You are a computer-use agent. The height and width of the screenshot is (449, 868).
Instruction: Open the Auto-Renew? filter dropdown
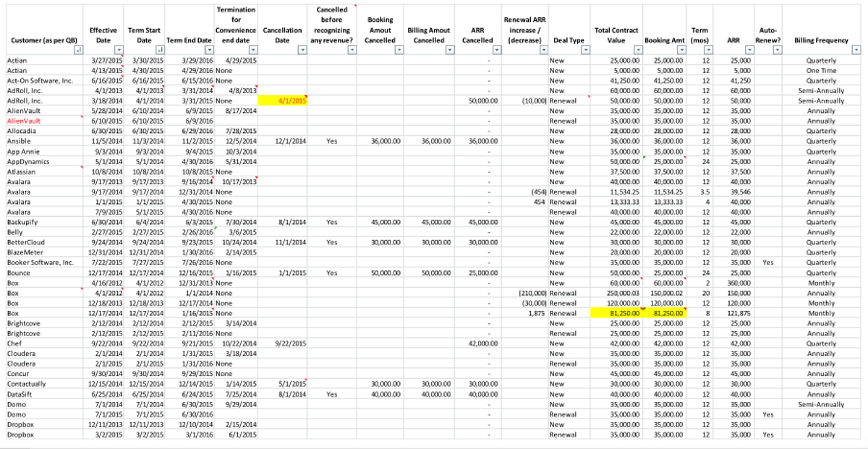(777, 50)
